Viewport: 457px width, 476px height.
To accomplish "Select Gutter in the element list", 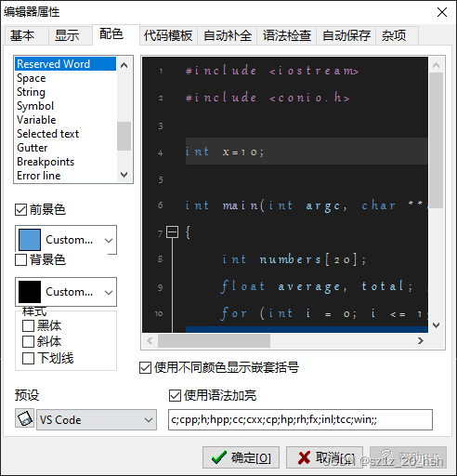I will click(66, 148).
